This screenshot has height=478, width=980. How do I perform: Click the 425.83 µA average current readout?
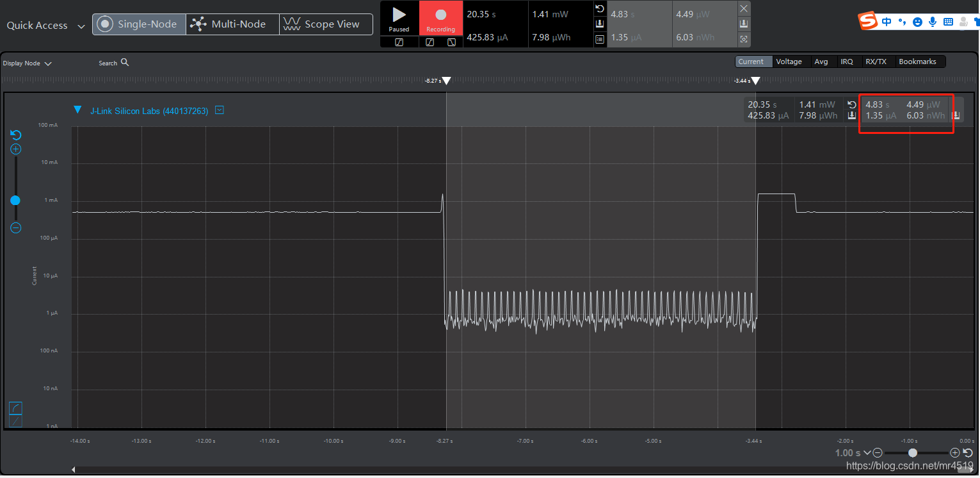coord(488,37)
